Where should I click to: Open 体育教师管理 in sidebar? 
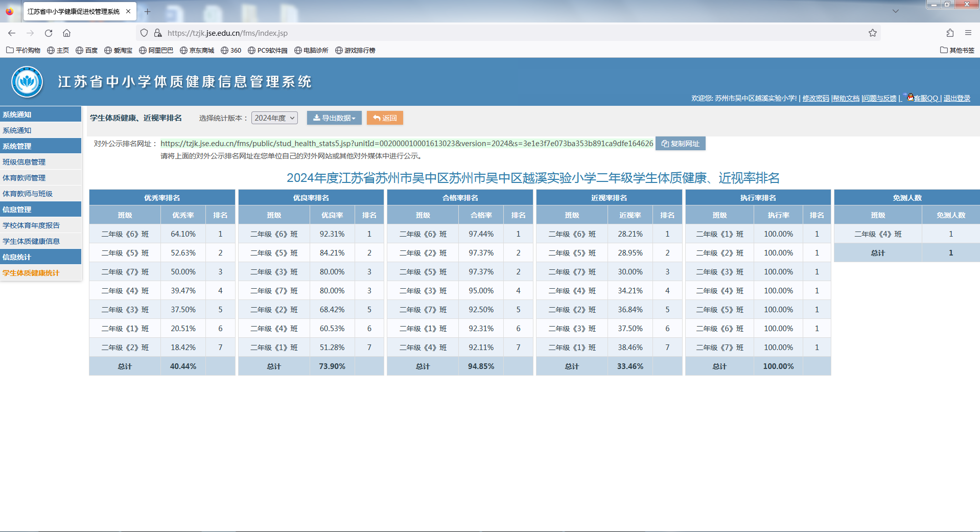40,178
